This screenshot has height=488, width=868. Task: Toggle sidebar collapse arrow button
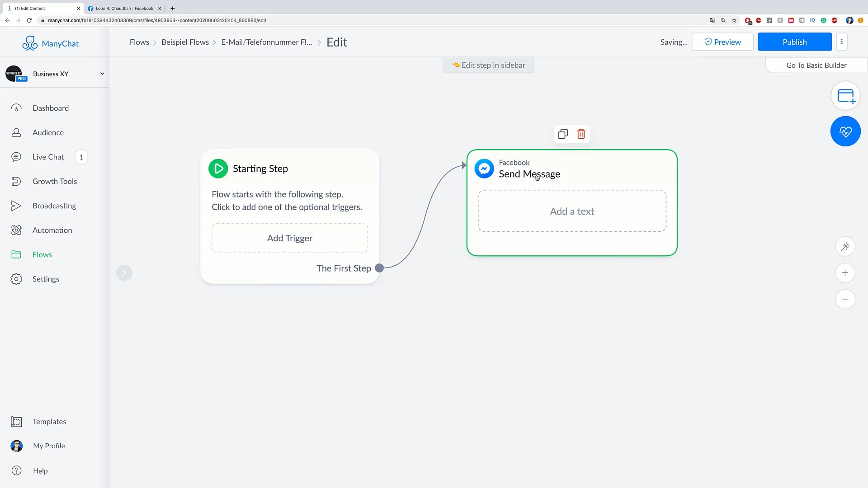(125, 272)
